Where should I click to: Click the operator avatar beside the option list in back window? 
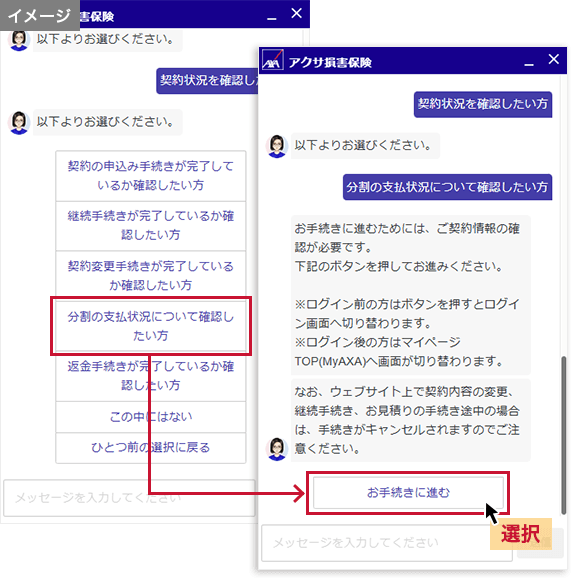click(x=19, y=122)
